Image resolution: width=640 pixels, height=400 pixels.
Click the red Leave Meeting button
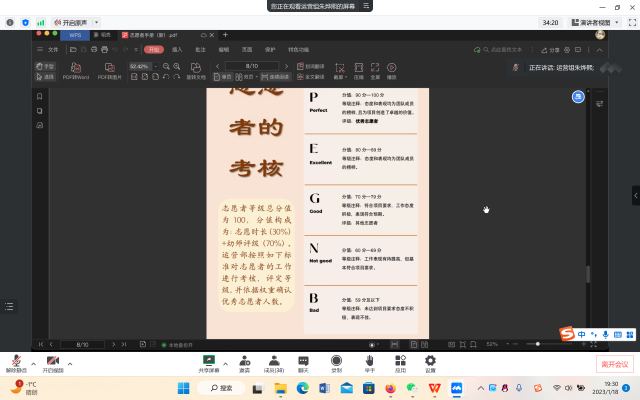coord(613,364)
